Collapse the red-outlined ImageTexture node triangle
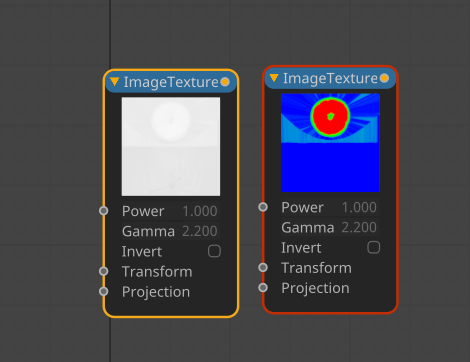470x362 pixels. 274,78
